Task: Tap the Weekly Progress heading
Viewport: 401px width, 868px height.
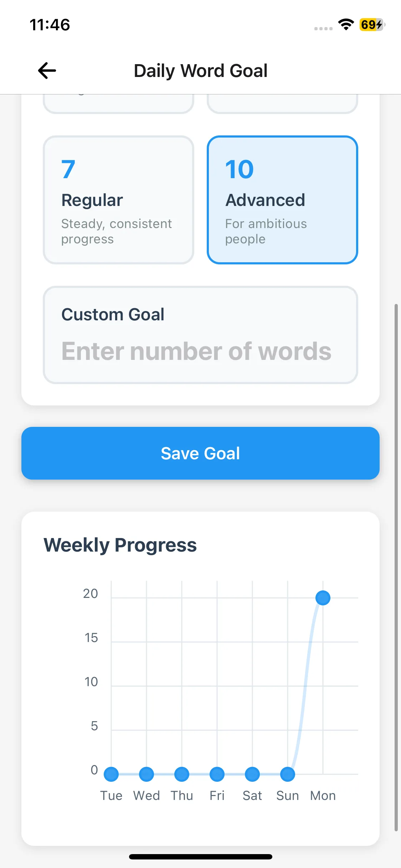Action: [120, 545]
